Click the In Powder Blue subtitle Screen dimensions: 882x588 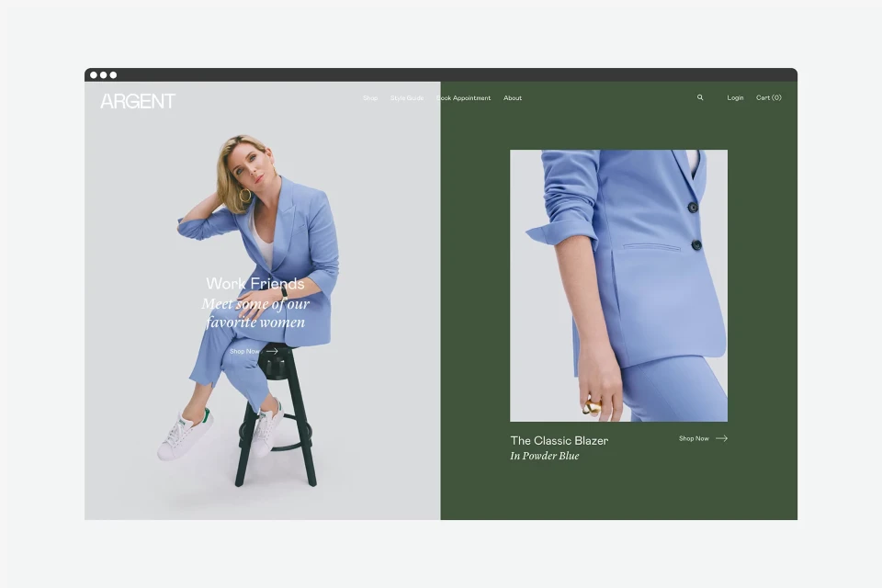coord(545,456)
